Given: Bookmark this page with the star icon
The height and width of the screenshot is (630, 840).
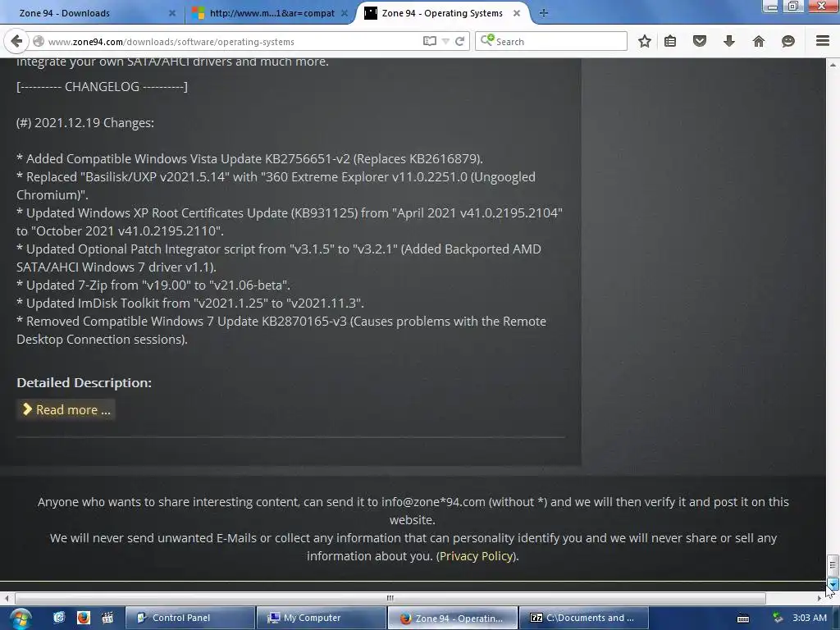Looking at the screenshot, I should click(x=645, y=41).
